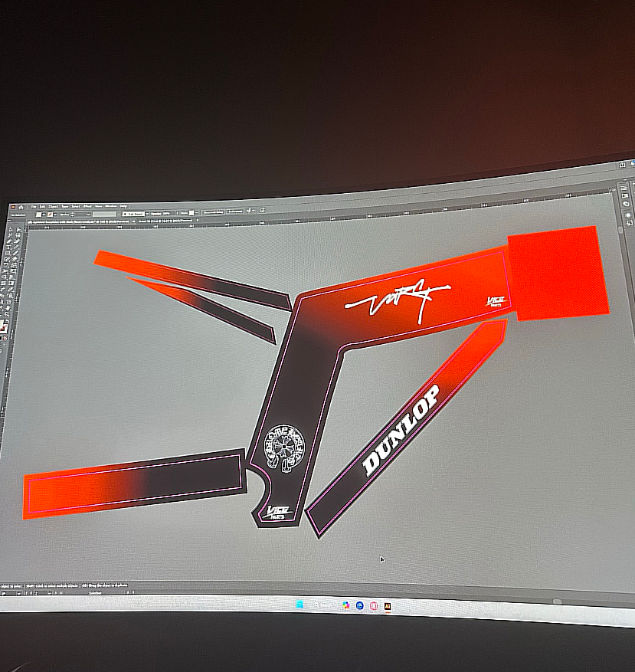Close the second document tab
This screenshot has height=672, width=635.
pyautogui.click(x=198, y=220)
